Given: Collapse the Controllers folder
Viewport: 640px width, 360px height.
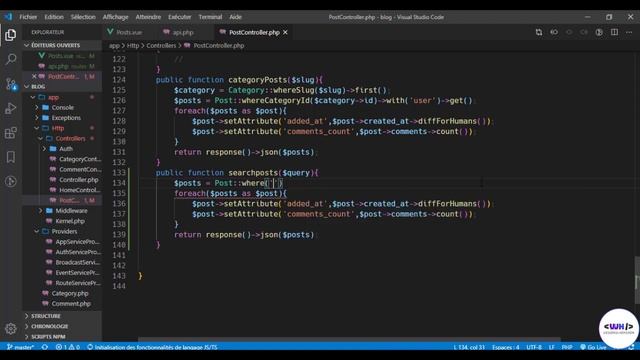Looking at the screenshot, I should [70, 138].
